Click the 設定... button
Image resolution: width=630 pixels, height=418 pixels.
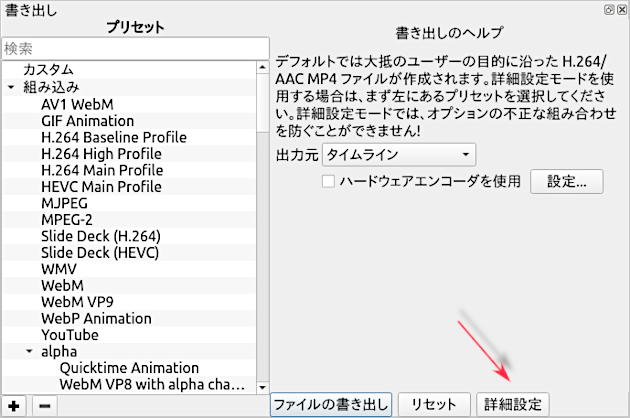point(567,182)
